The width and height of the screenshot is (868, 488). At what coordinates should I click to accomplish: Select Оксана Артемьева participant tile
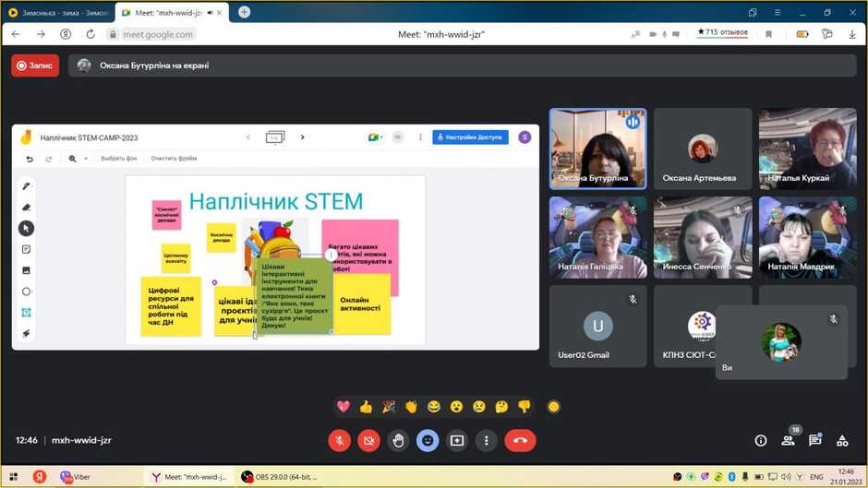pyautogui.click(x=703, y=149)
